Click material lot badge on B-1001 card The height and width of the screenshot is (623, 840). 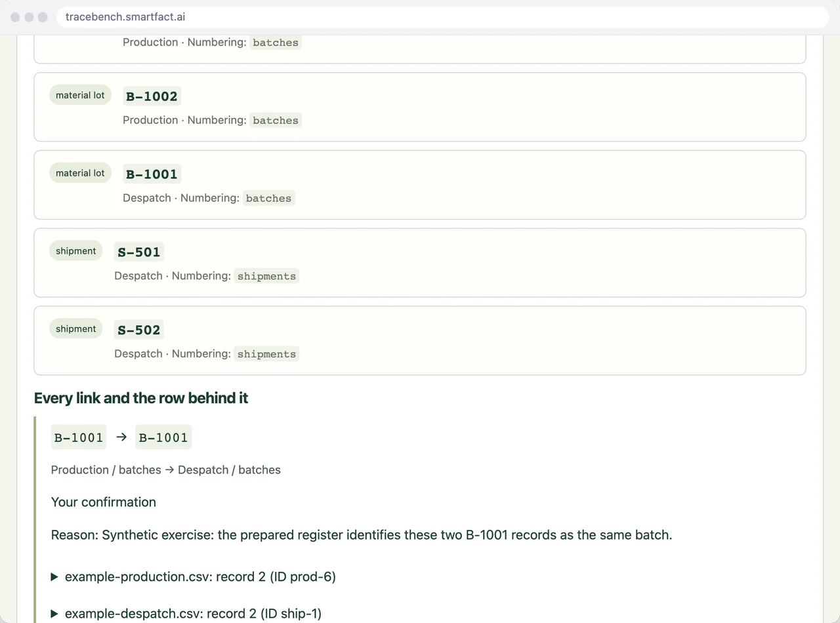80,173
